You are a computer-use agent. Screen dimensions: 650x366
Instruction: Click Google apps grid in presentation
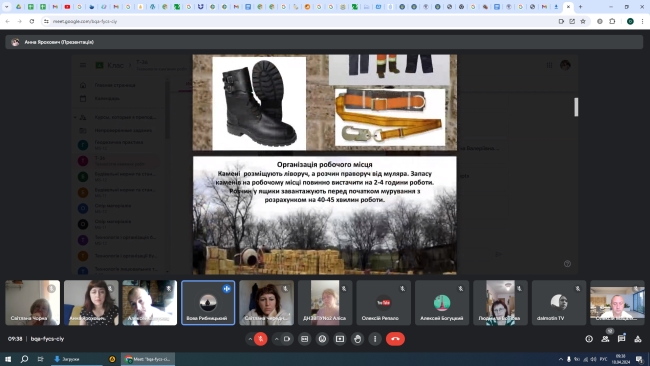tap(549, 65)
